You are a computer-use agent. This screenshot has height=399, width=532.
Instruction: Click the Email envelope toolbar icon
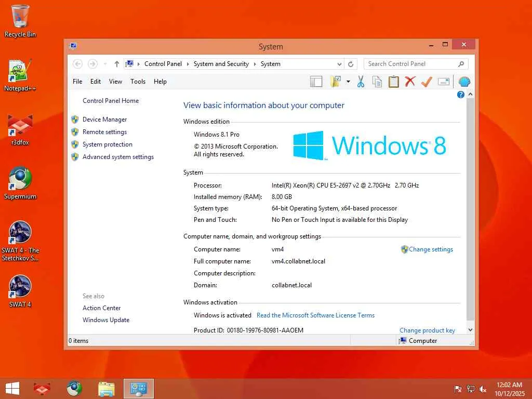click(x=444, y=82)
